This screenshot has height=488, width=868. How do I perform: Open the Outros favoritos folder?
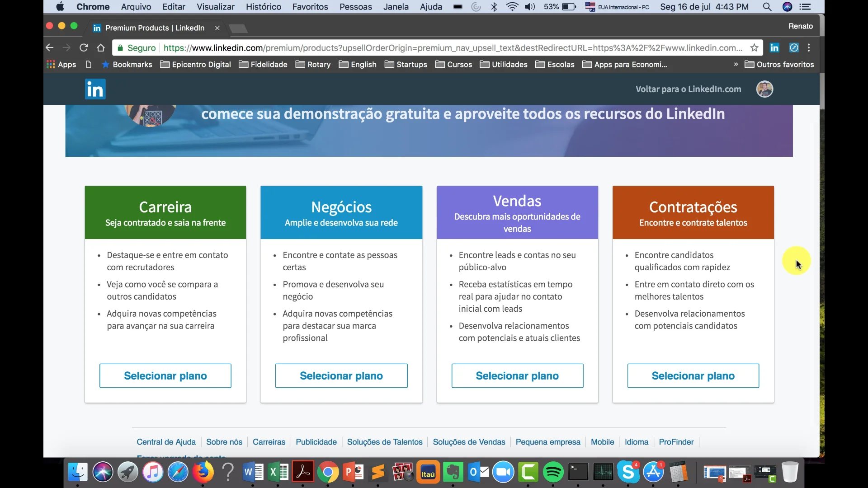779,65
